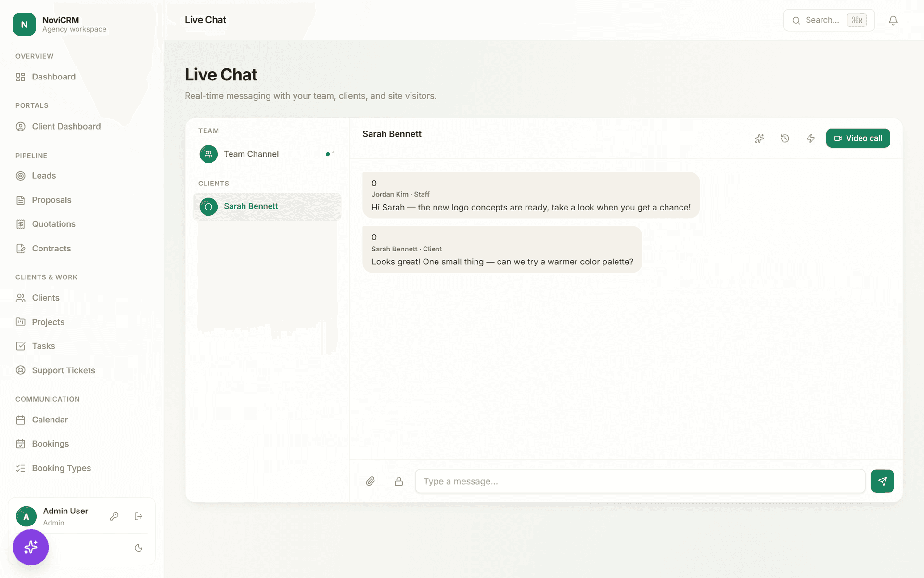Image resolution: width=924 pixels, height=578 pixels.
Task: Open Client Dashboard portal
Action: (66, 127)
